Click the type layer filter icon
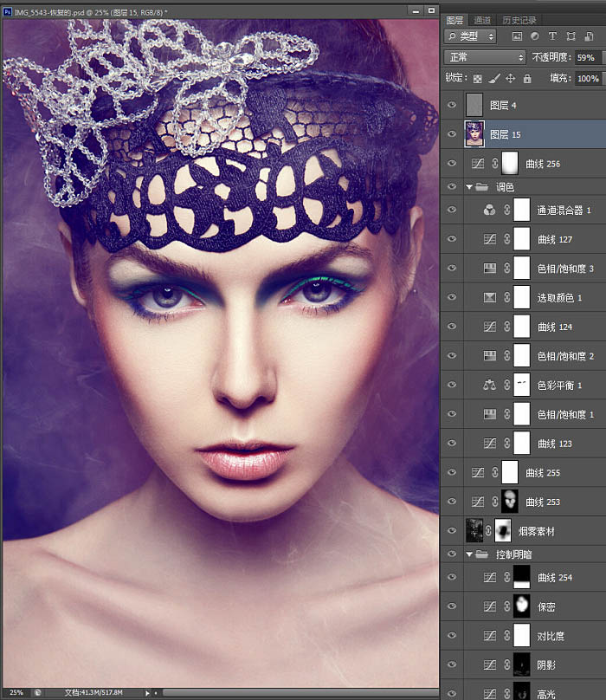 552,36
